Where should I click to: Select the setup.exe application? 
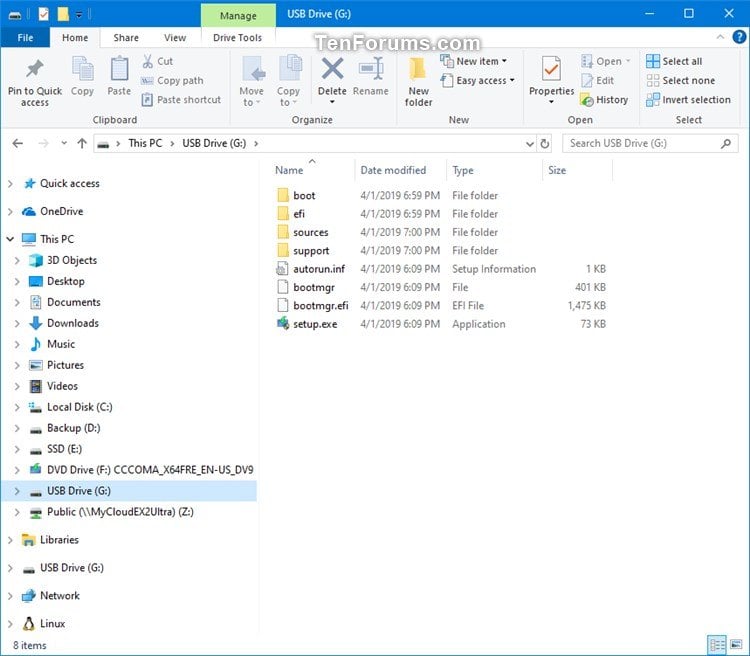[x=315, y=324]
